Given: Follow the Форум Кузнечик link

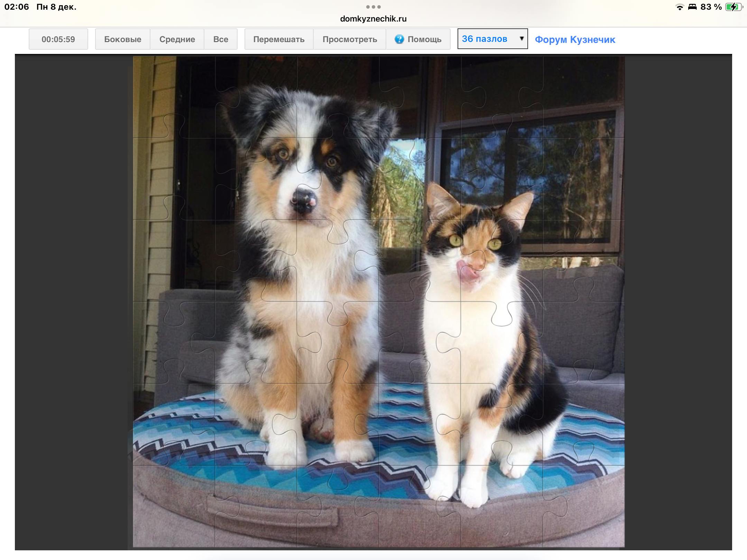Looking at the screenshot, I should (x=575, y=40).
